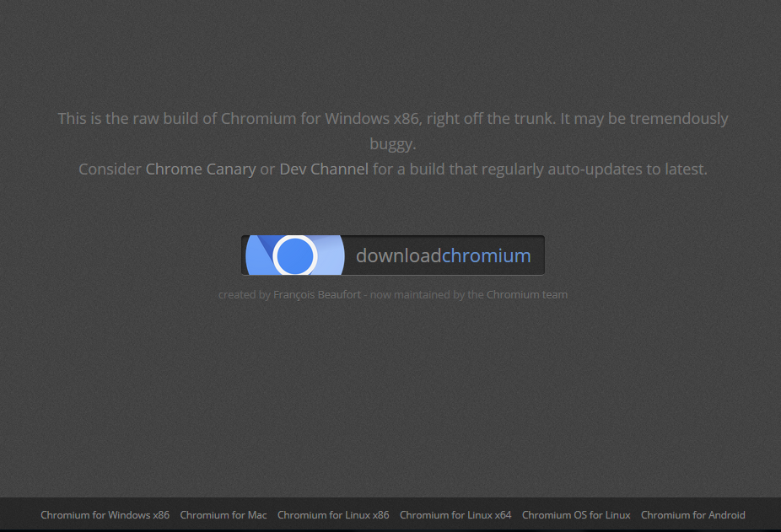The image size is (781, 532).
Task: Open the Chrome Canary link
Action: point(201,169)
